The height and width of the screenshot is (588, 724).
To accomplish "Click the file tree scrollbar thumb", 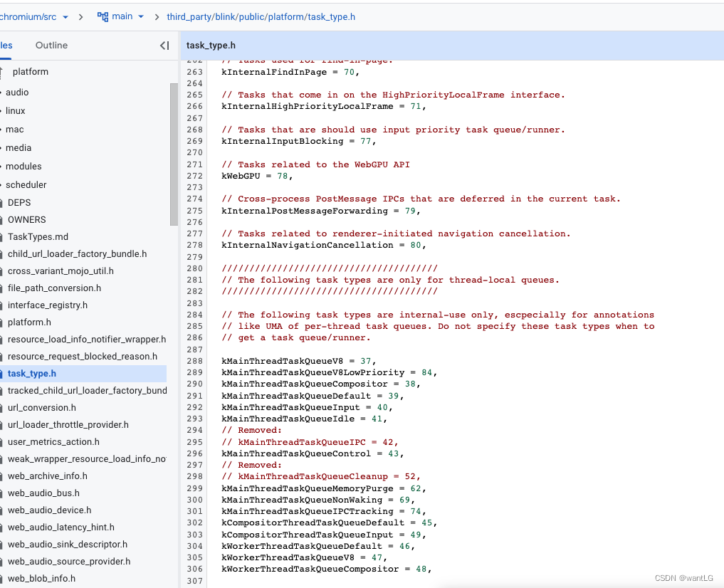I will pos(174,154).
